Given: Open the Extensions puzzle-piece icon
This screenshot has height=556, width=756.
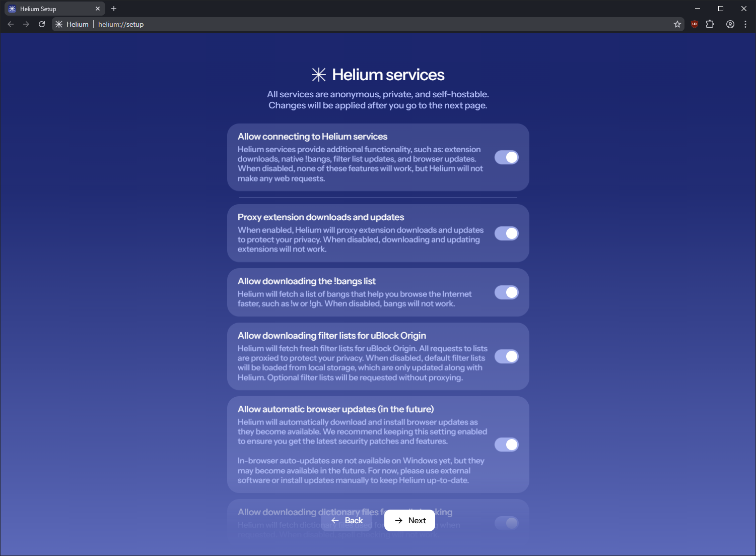Looking at the screenshot, I should coord(710,24).
